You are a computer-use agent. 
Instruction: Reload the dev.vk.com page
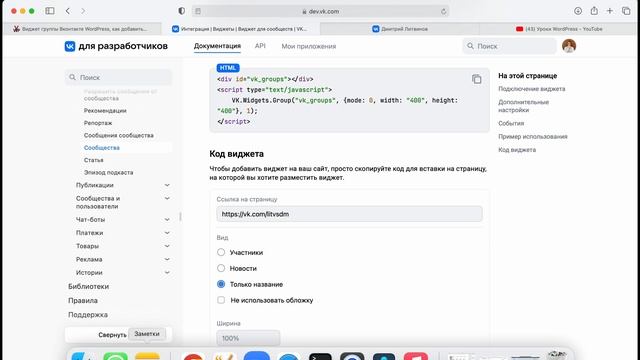(x=444, y=11)
